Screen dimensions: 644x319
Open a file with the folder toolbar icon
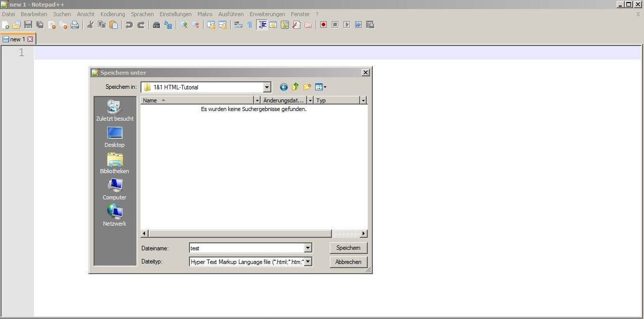[17, 25]
